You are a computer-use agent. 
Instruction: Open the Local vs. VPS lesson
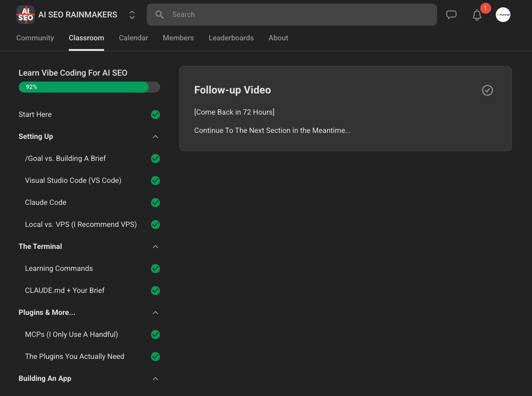[81, 225]
